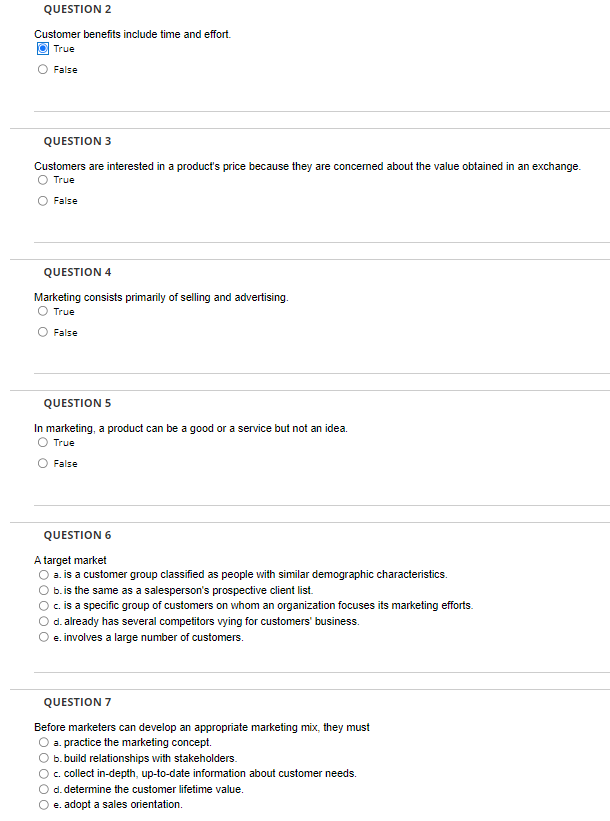Select False for Question 4
This screenshot has width=610, height=821.
pos(42,332)
